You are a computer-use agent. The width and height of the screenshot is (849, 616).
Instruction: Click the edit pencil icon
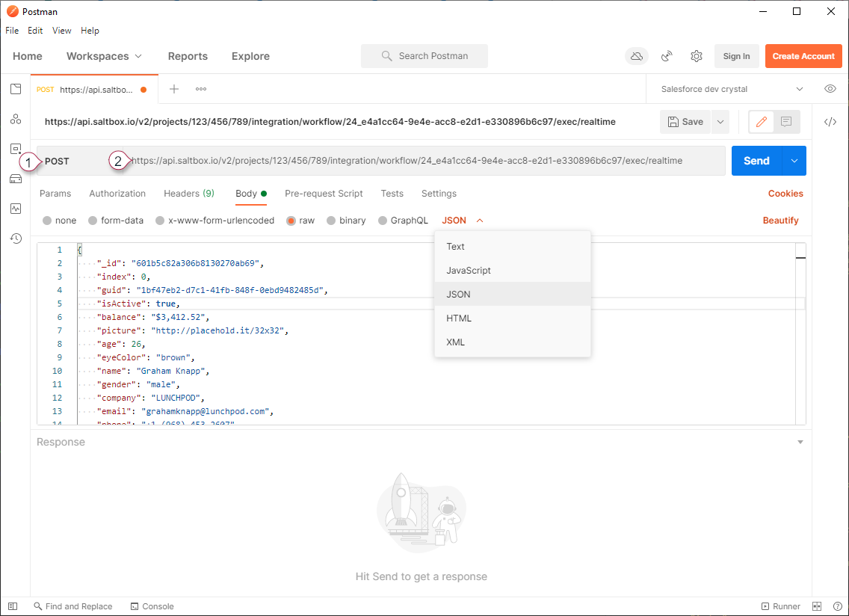(762, 122)
